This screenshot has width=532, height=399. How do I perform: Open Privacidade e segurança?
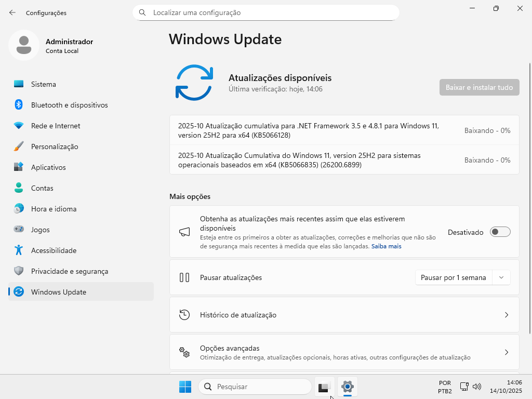click(81, 271)
